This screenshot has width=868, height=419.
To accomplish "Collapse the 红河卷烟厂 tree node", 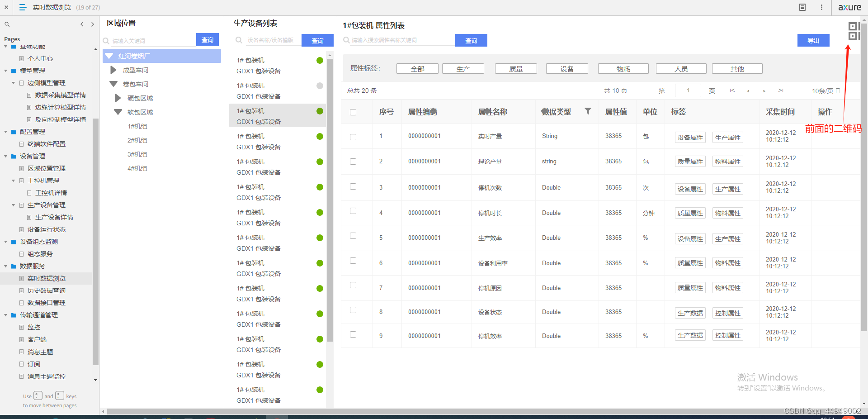I will 109,56.
